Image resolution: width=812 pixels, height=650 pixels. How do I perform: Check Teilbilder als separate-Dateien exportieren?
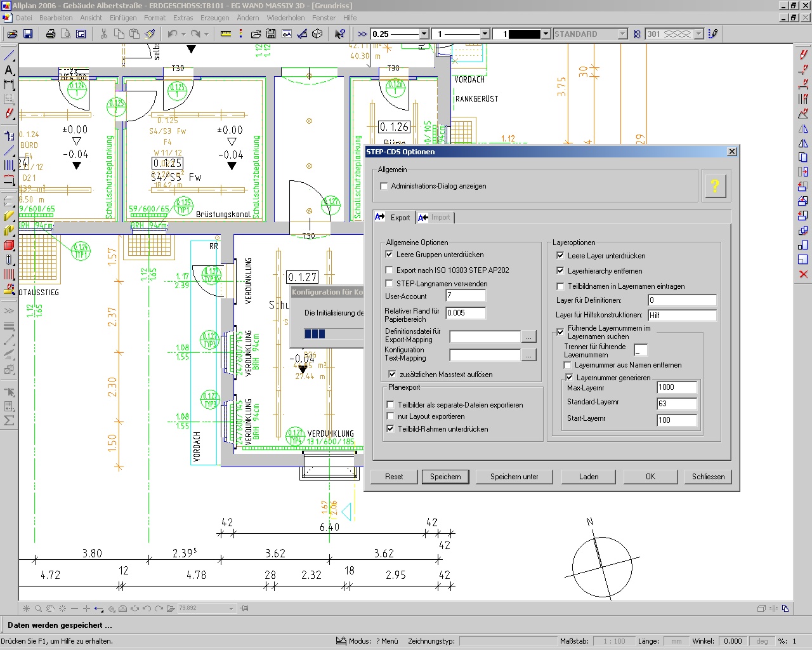[390, 404]
